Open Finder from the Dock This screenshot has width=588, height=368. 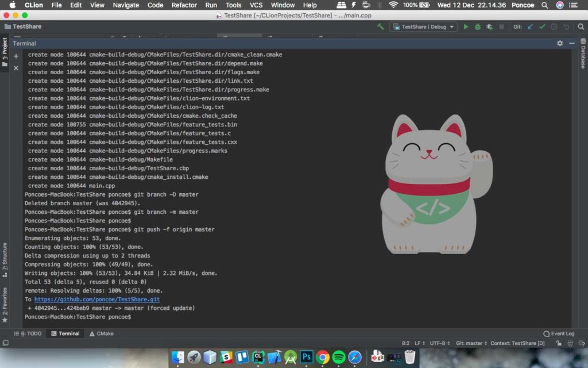[178, 357]
